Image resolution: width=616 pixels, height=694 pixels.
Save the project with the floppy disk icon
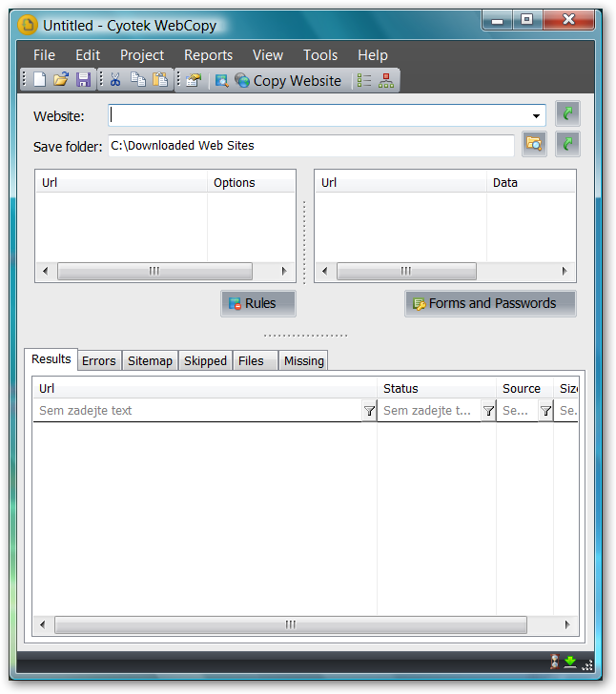click(83, 80)
